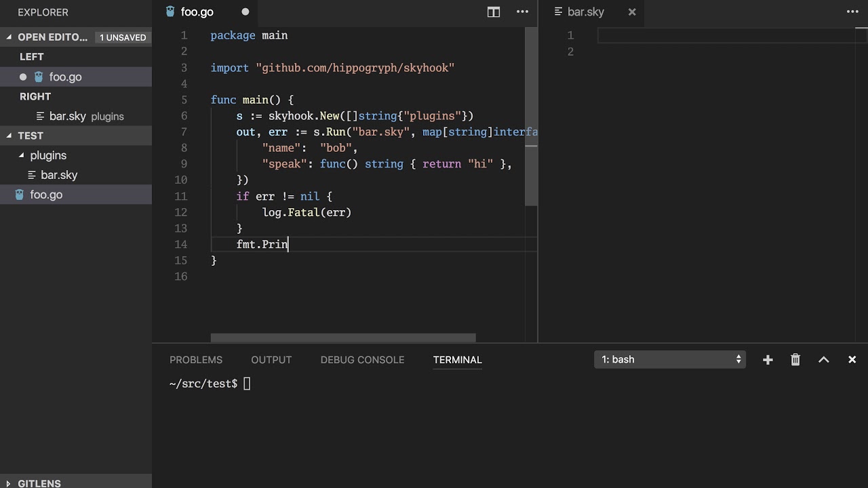Select foo.go in the TEST file tree
868x488 pixels.
(x=76, y=195)
